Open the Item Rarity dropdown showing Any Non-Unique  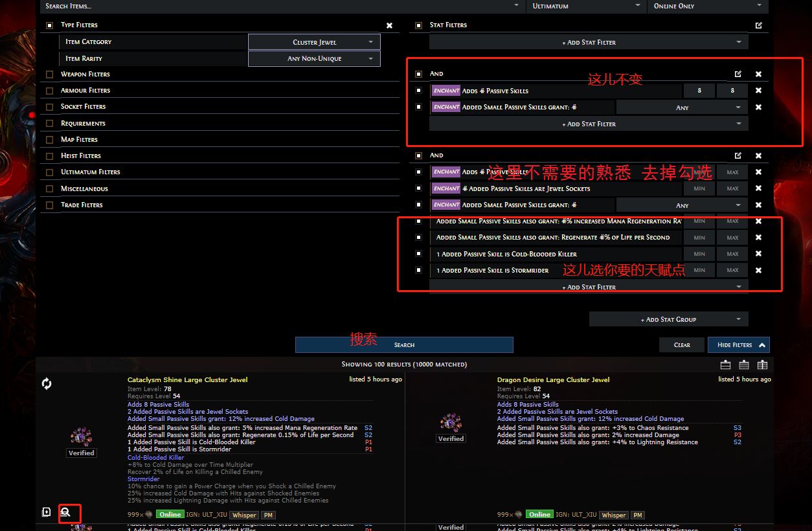[314, 58]
